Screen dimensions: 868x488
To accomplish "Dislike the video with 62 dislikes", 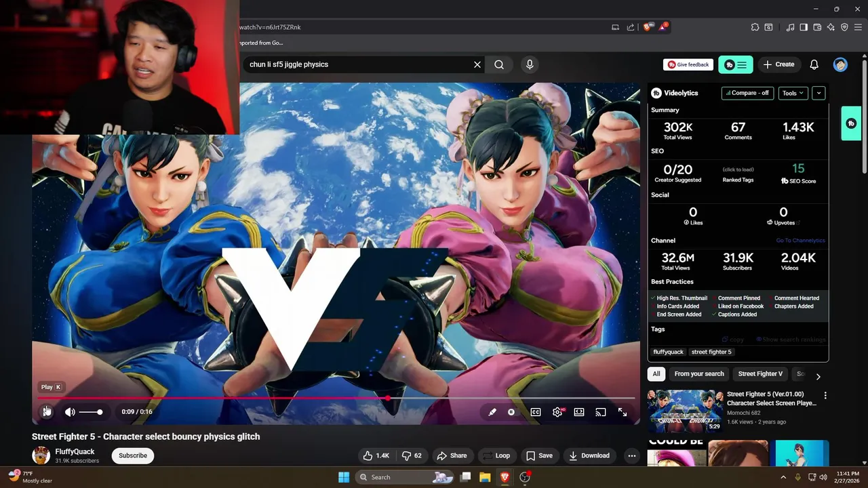I will [412, 455].
